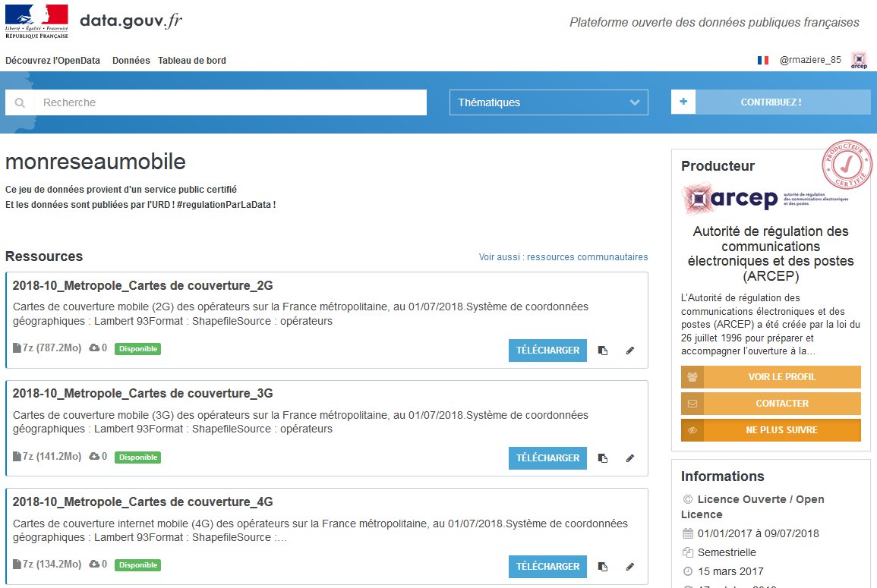Click Voir le profil button
877x588 pixels.
click(x=771, y=377)
